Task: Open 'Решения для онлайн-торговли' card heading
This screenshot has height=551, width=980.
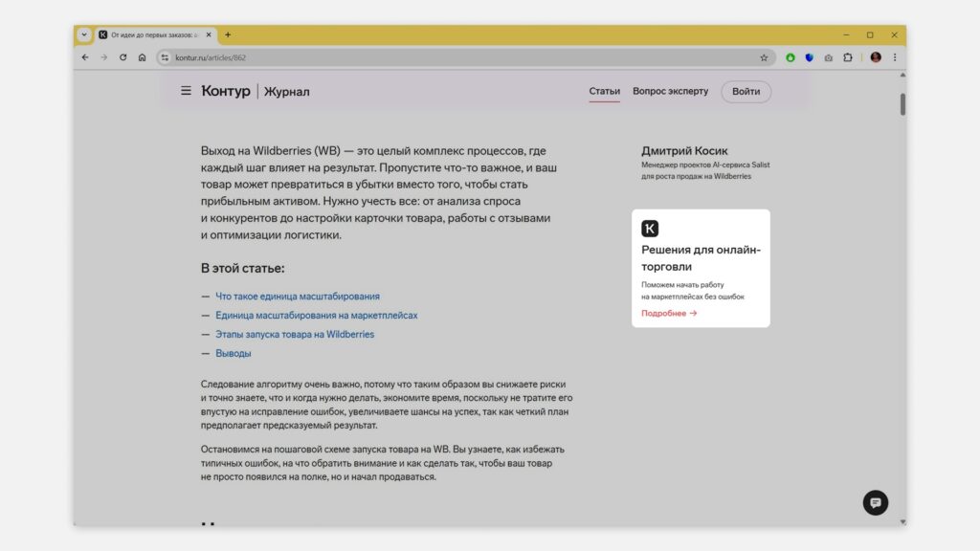Action: [701, 258]
